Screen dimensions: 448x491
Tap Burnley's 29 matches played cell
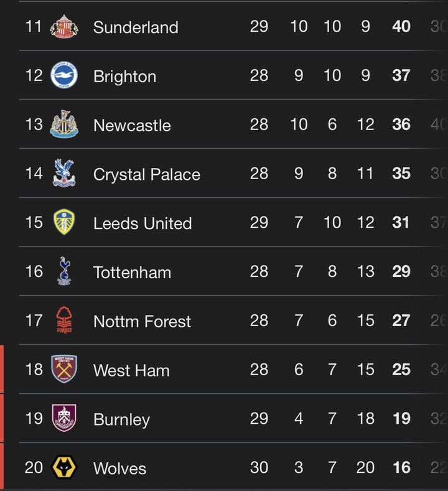pos(259,418)
